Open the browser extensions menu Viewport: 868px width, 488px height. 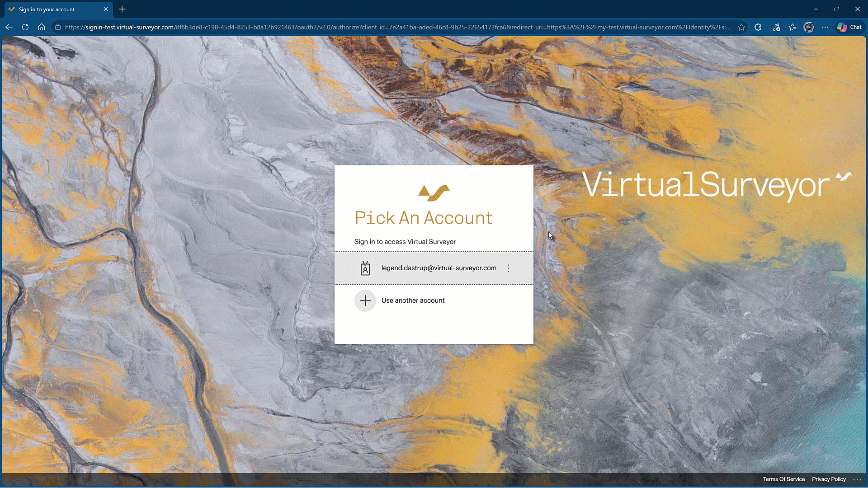(x=758, y=27)
